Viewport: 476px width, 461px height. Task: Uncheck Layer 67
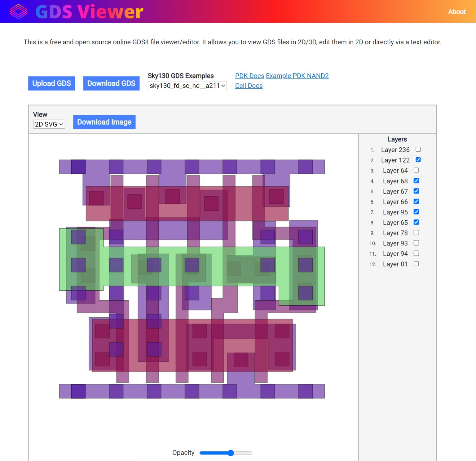[416, 191]
